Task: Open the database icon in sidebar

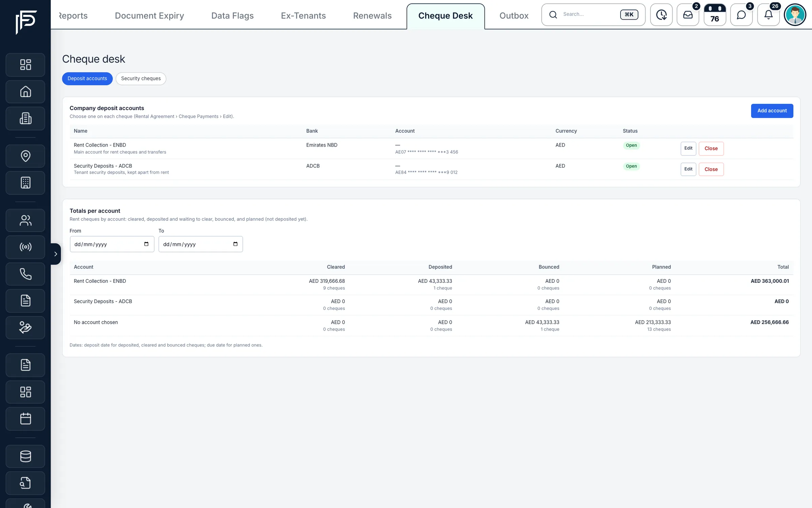Action: tap(25, 456)
